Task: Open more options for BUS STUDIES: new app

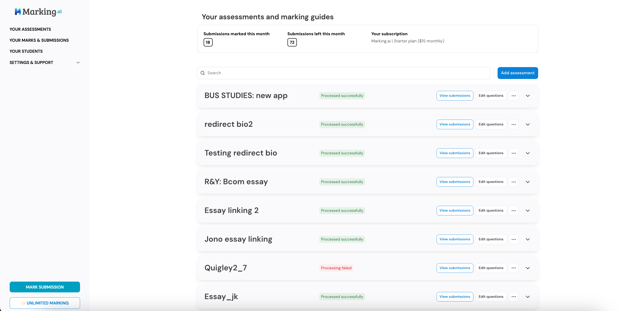Action: coord(513,96)
